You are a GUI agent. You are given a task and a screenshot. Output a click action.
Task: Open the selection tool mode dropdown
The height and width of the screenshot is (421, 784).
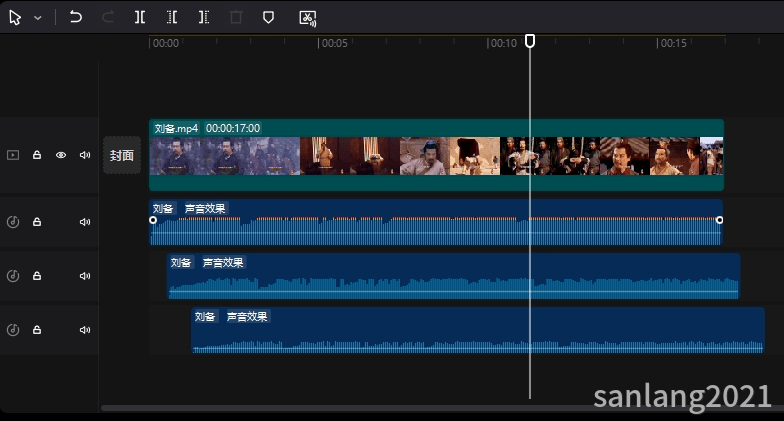[38, 18]
